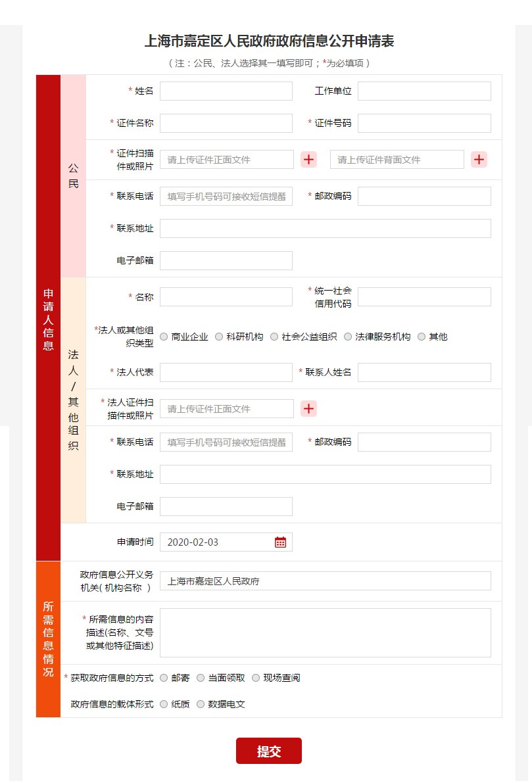Click plus icon for ID front upload
This screenshot has width=532, height=783.
click(308, 160)
